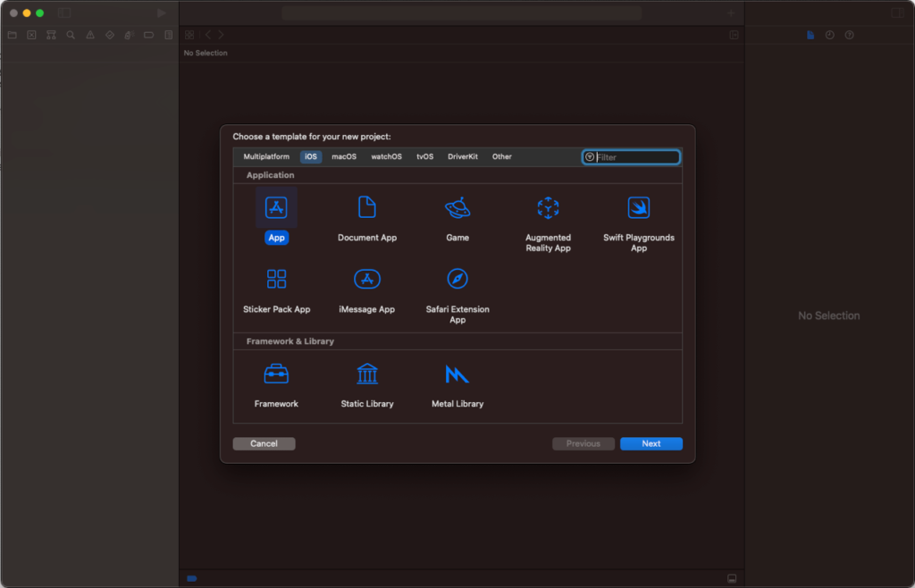Switch to the iOS tab

(311, 157)
